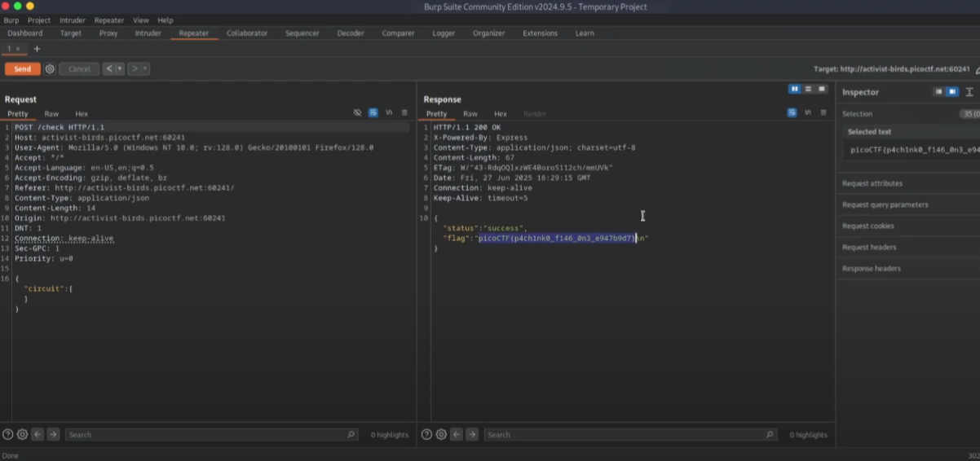980x461 pixels.
Task: Toggle show newlines \n in Response panel
Action: pyautogui.click(x=808, y=112)
